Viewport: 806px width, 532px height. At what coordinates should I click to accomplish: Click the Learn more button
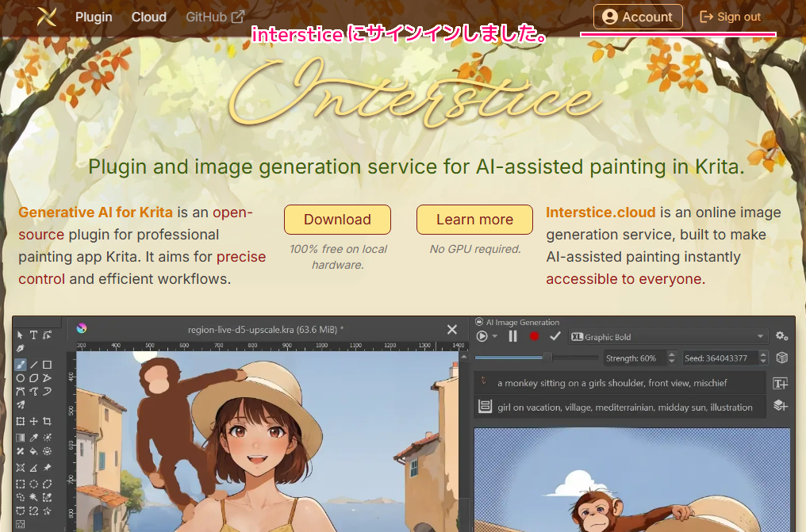474,220
